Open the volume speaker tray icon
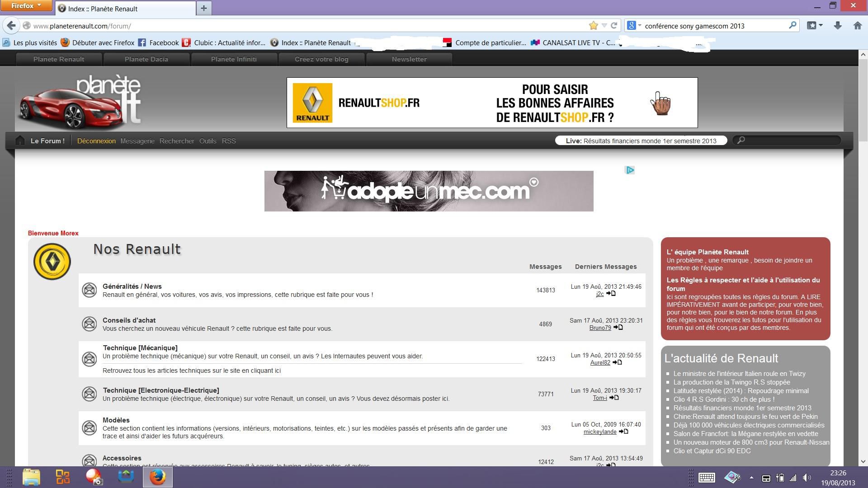 (807, 478)
